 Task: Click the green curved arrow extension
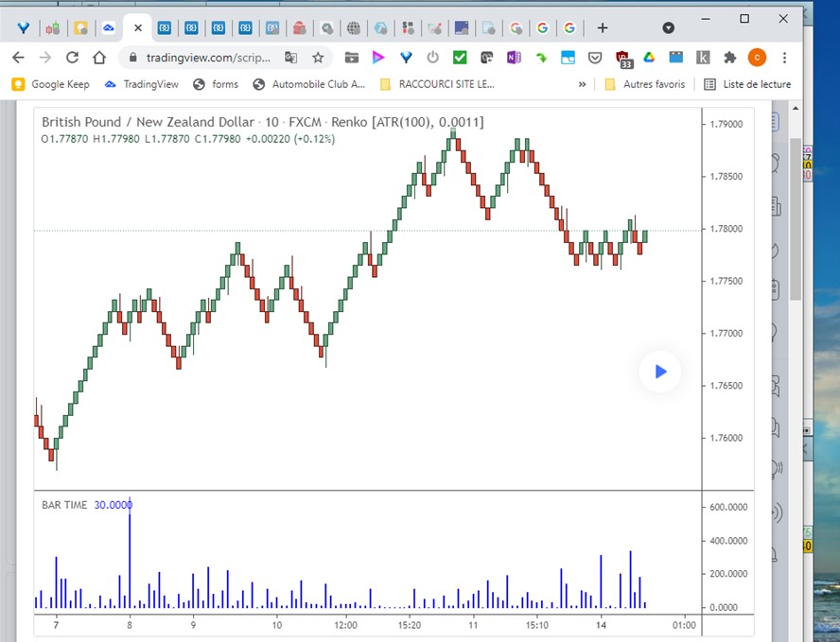[x=541, y=58]
